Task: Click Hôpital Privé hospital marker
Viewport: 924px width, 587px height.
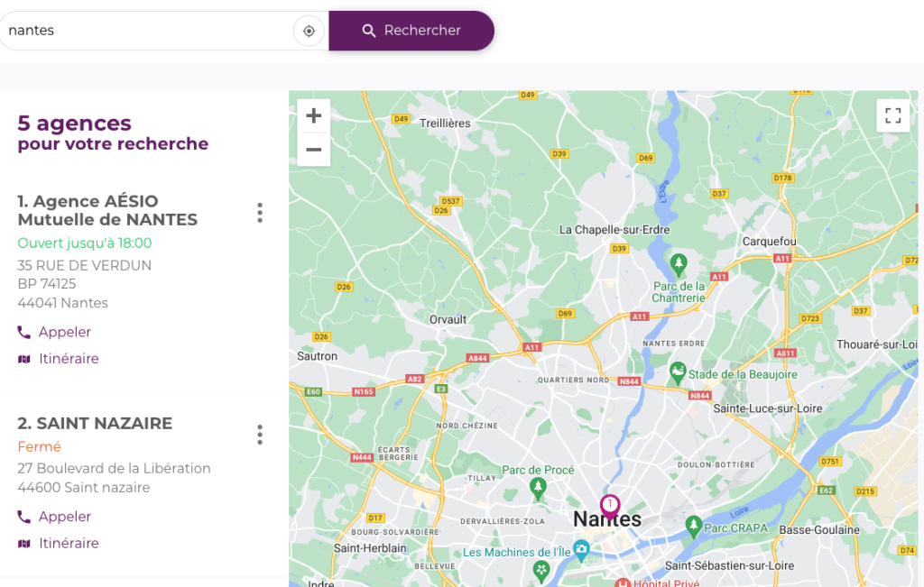Action: (623, 582)
